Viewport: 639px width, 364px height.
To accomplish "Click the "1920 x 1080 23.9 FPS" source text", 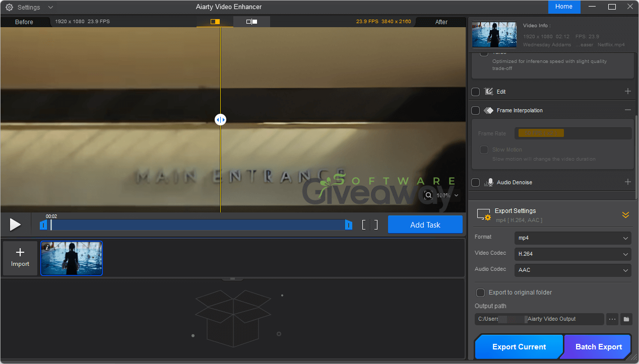I will click(83, 22).
